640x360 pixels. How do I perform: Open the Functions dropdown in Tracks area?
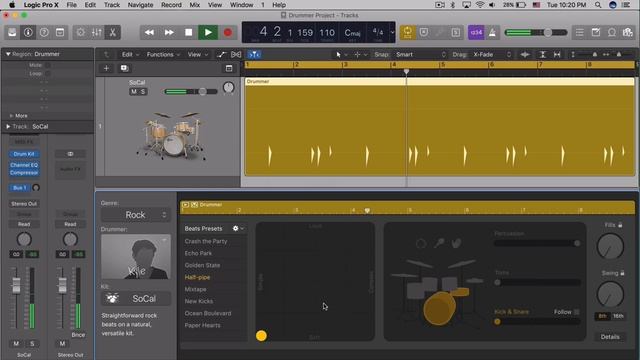163,54
